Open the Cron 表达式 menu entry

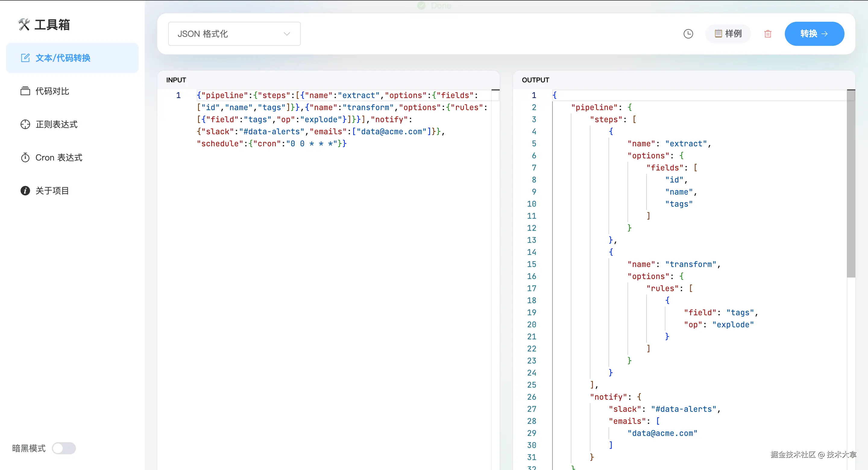pyautogui.click(x=59, y=157)
